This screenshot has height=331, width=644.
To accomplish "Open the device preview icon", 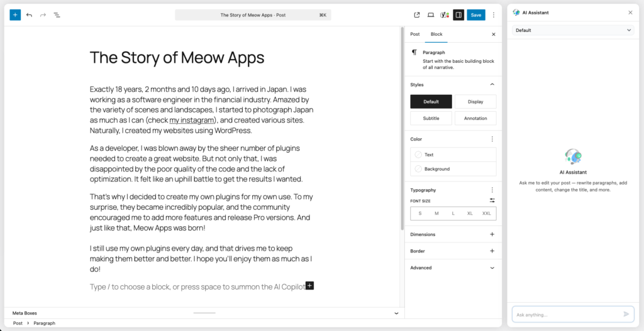I will click(x=431, y=14).
